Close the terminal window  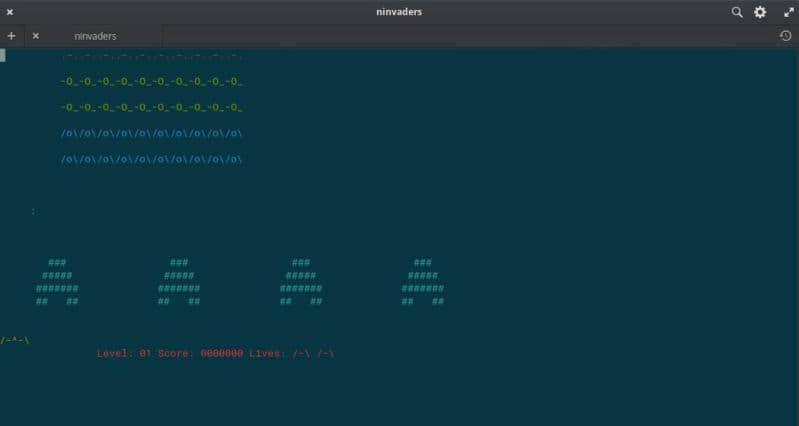click(x=10, y=12)
